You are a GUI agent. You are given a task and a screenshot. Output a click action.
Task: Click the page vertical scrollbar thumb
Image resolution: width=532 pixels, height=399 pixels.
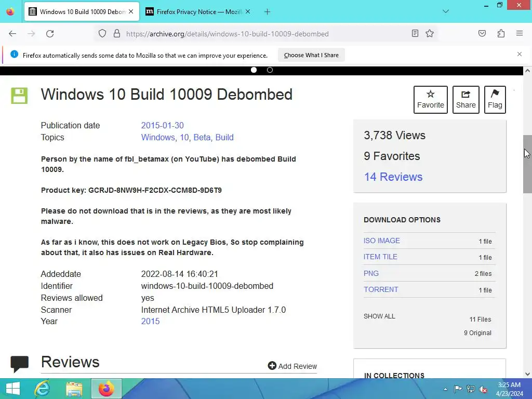coord(527,164)
